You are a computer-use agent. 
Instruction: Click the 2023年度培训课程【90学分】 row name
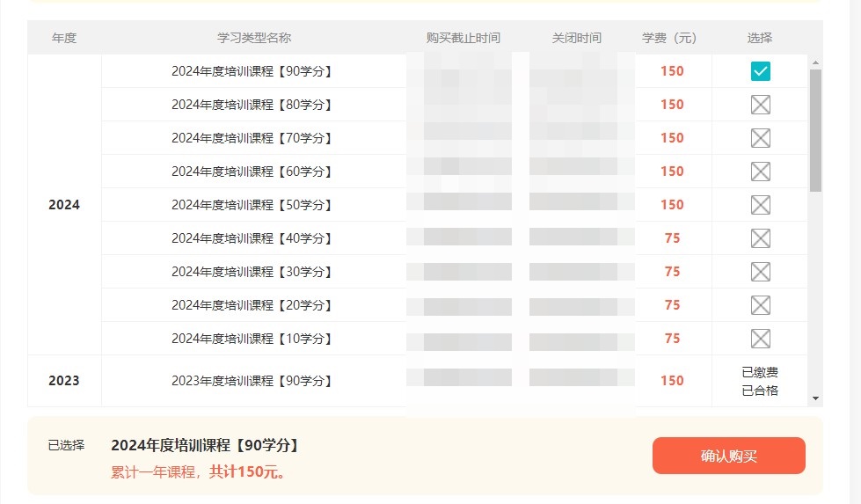pyautogui.click(x=253, y=381)
